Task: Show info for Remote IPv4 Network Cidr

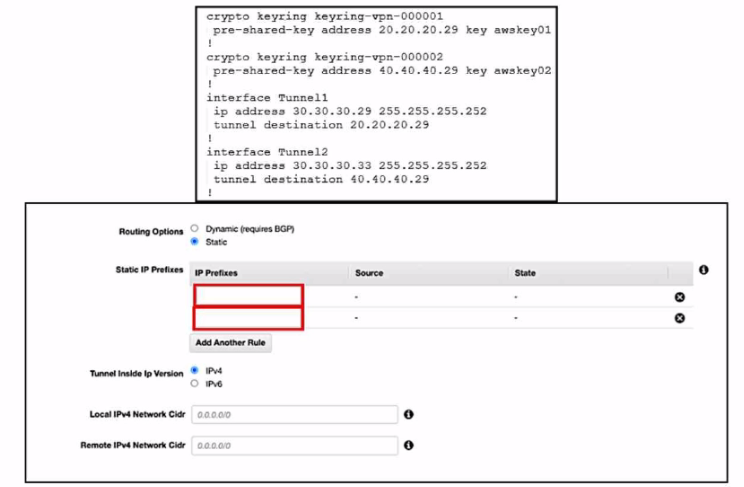Action: coord(409,445)
